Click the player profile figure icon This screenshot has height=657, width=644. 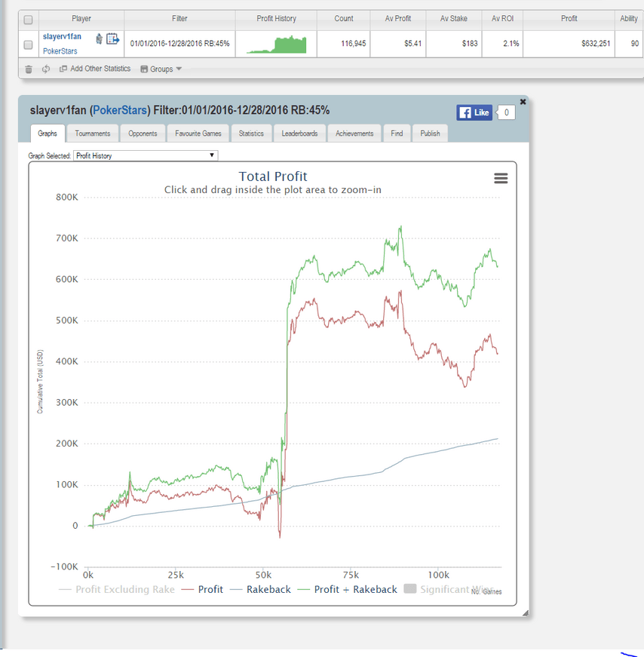click(x=99, y=39)
